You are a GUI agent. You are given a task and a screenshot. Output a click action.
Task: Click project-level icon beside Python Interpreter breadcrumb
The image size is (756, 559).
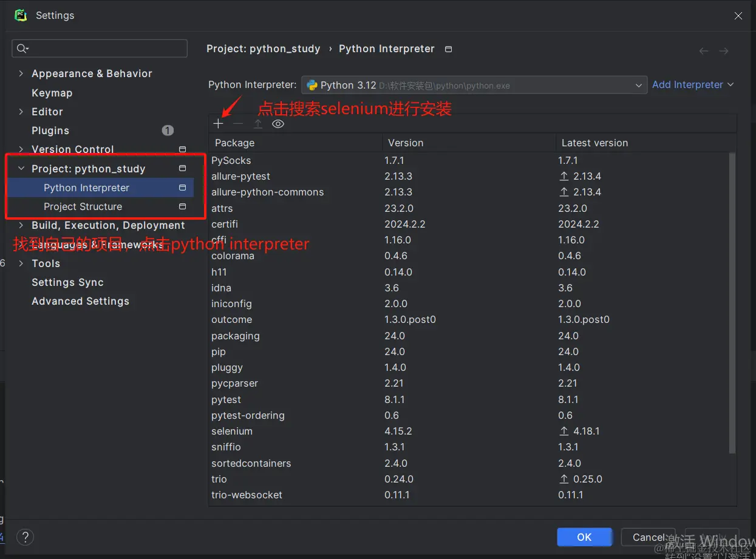(x=448, y=49)
